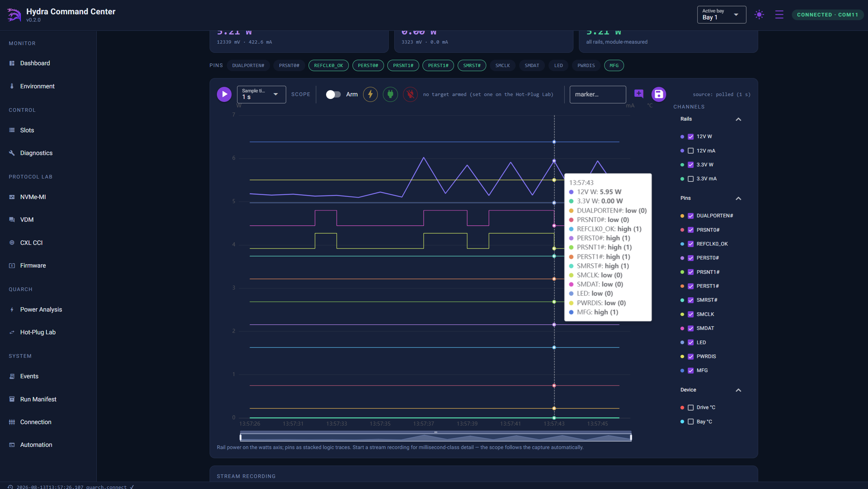The height and width of the screenshot is (489, 868).
Task: Click the yellow lightning bolt power icon
Action: click(370, 94)
